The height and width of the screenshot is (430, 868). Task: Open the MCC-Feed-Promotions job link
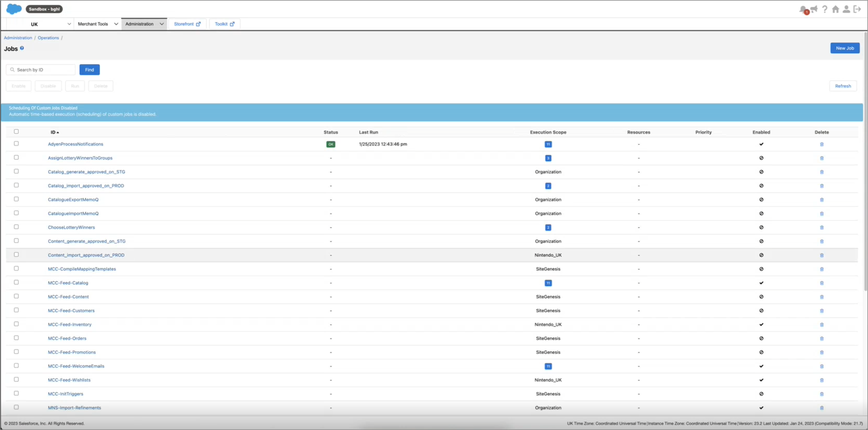pos(72,352)
